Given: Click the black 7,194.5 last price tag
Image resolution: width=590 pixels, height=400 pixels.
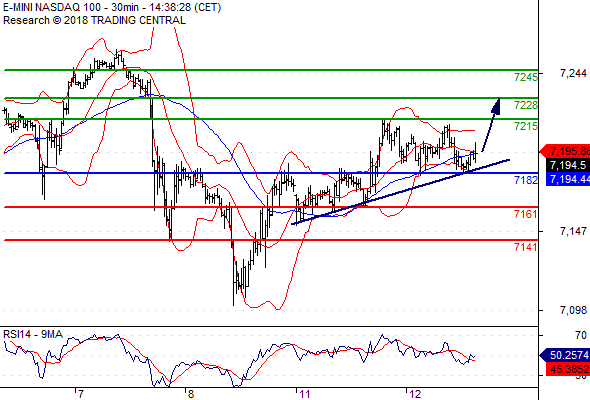Looking at the screenshot, I should tap(568, 165).
